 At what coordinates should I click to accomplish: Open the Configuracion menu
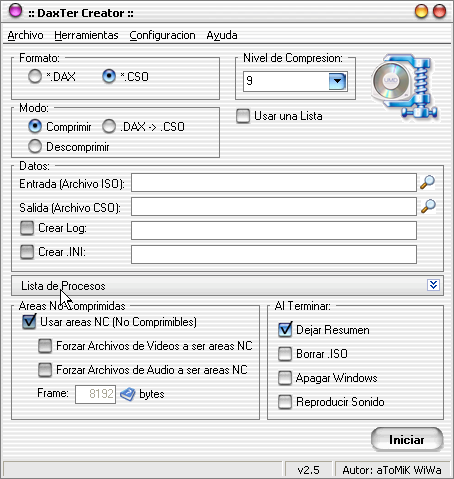pyautogui.click(x=162, y=35)
